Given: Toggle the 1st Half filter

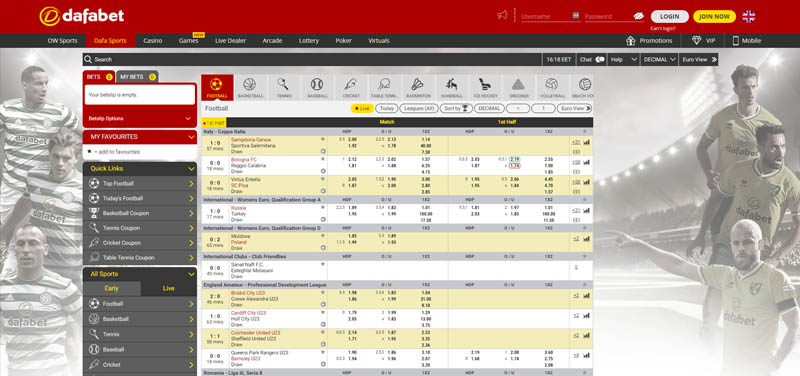Looking at the screenshot, I should tap(214, 122).
